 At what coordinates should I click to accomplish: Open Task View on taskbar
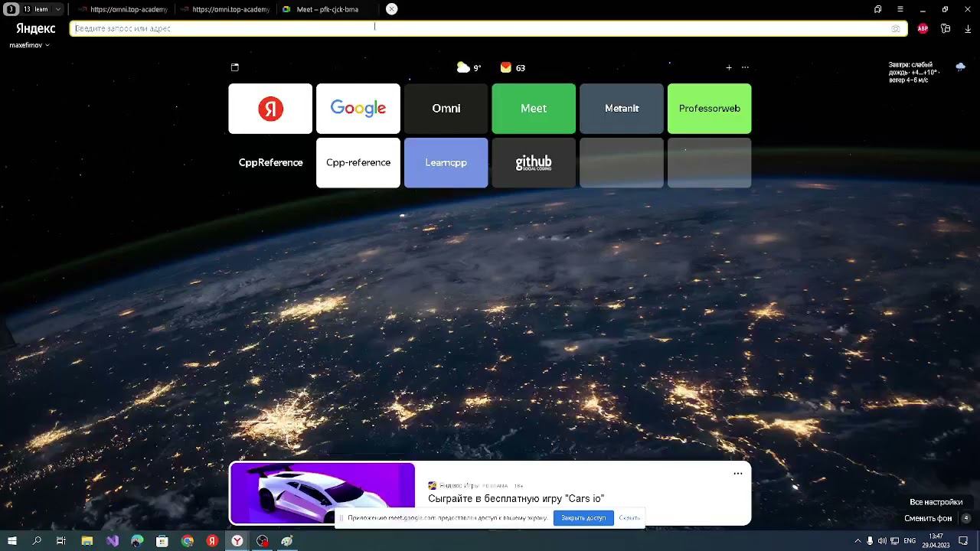pos(61,541)
